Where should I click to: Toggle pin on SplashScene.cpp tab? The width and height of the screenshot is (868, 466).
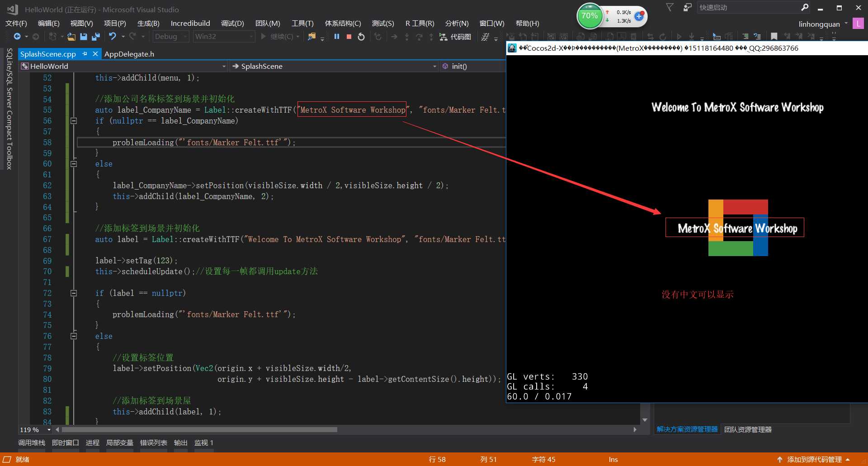point(85,54)
